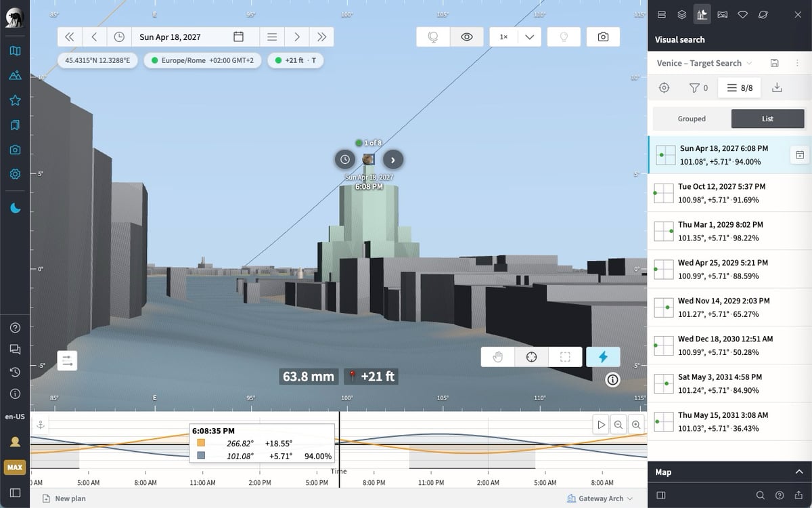This screenshot has width=812, height=508.
Task: Open the Gateway Arch dropdown
Action: click(600, 499)
